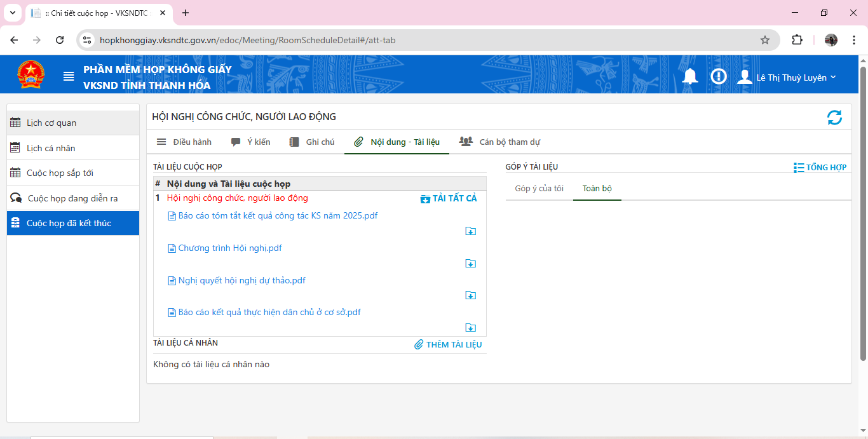Download Báo cáo tóm tắt KS 2025 file icon

pyautogui.click(x=470, y=231)
